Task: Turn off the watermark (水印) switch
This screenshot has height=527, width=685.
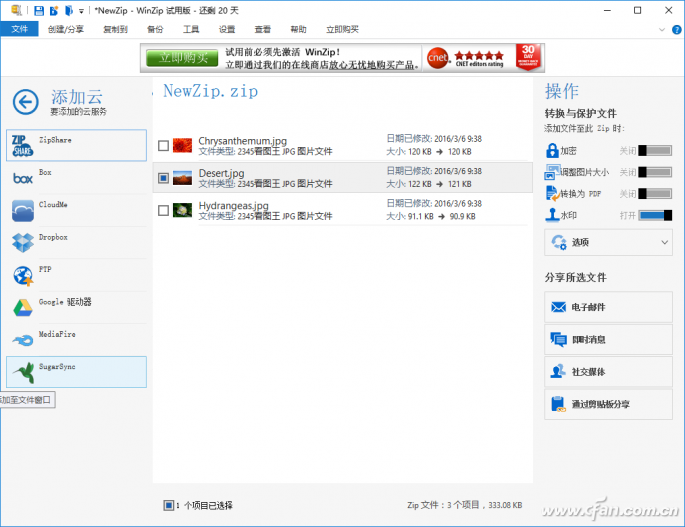Action: [x=655, y=215]
